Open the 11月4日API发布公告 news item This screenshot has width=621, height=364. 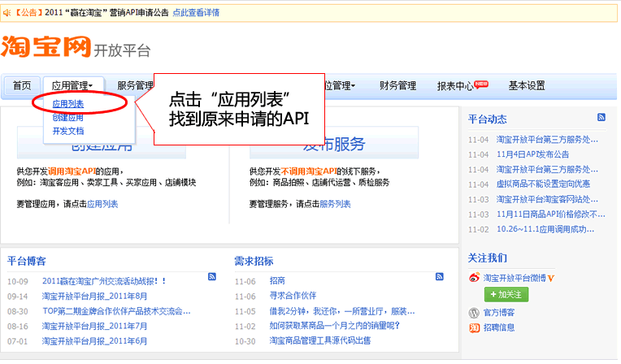point(532,154)
